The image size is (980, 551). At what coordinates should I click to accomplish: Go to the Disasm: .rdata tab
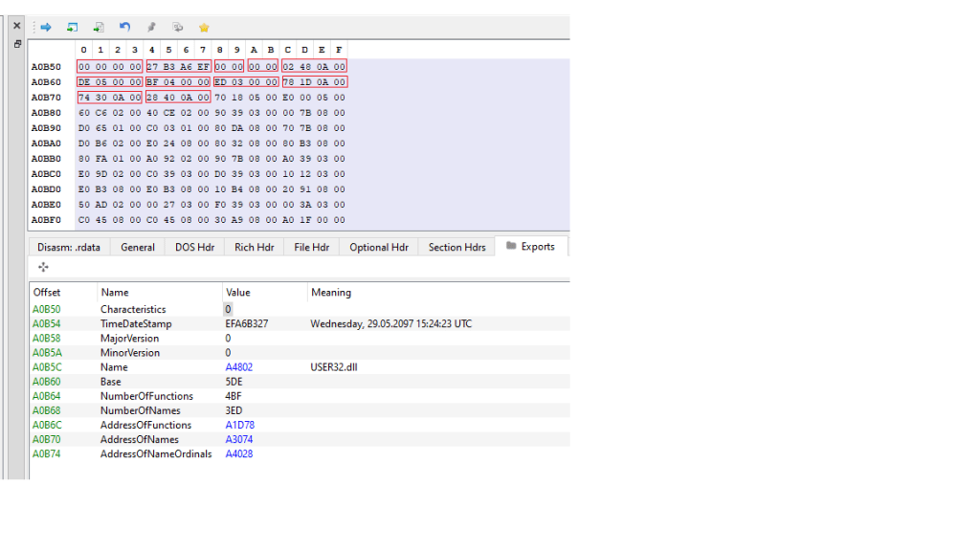coord(69,247)
